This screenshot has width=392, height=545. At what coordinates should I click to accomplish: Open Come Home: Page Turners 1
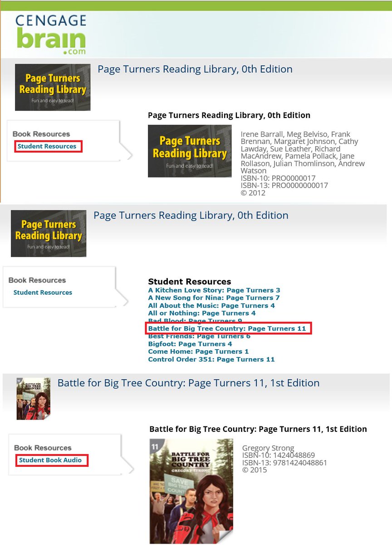pos(198,352)
